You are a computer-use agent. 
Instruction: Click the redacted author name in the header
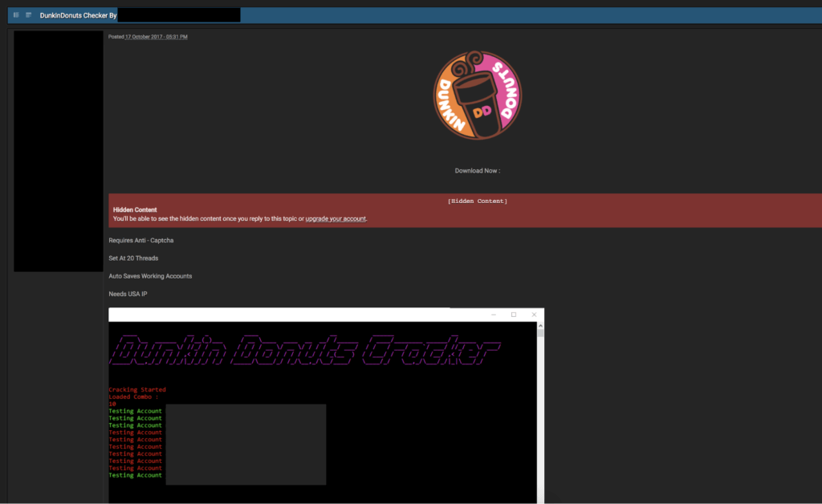click(x=178, y=14)
